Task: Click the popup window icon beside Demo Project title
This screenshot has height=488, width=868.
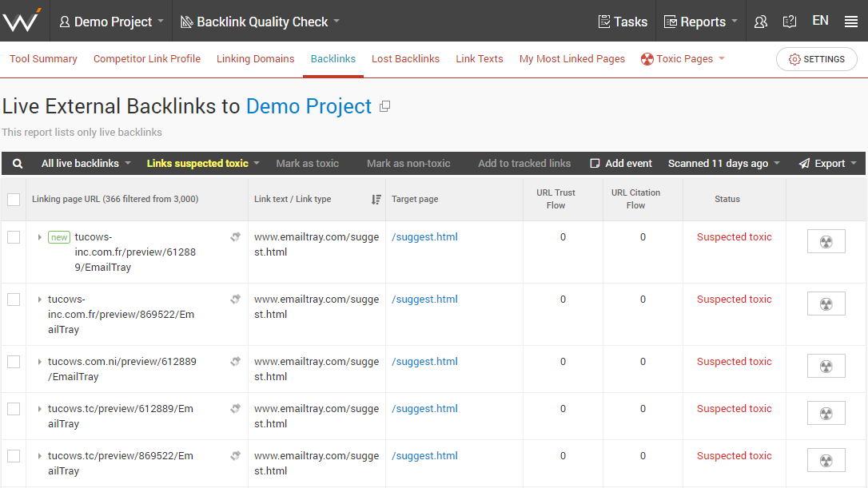Action: click(384, 106)
